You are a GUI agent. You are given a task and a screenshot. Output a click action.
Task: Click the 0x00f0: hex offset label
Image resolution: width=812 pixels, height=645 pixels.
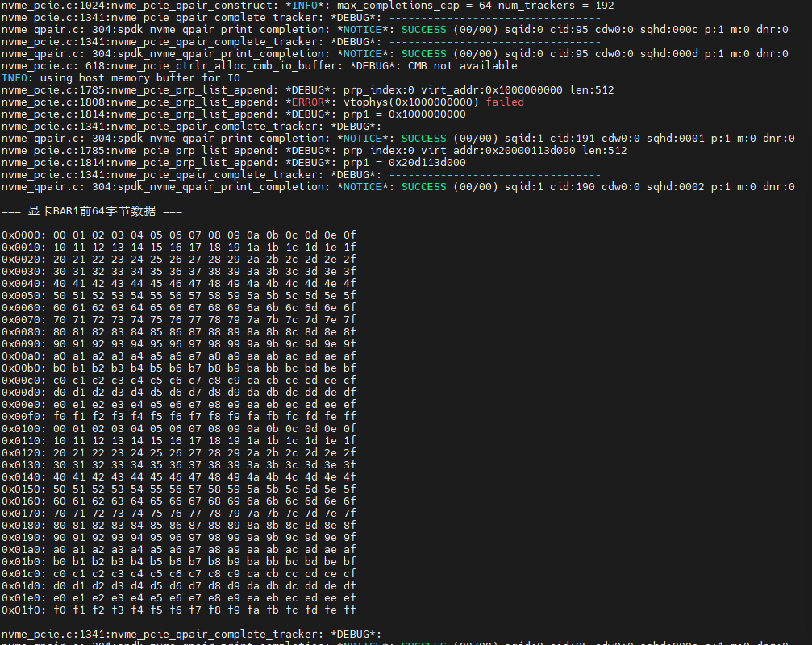24,417
